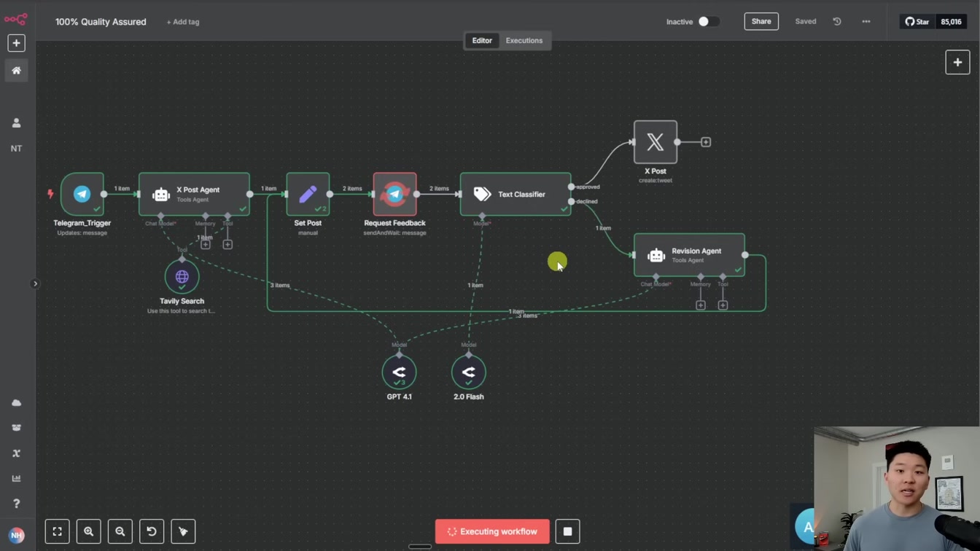The height and width of the screenshot is (551, 980).
Task: Click the approved output of Text Classifier
Action: click(571, 187)
